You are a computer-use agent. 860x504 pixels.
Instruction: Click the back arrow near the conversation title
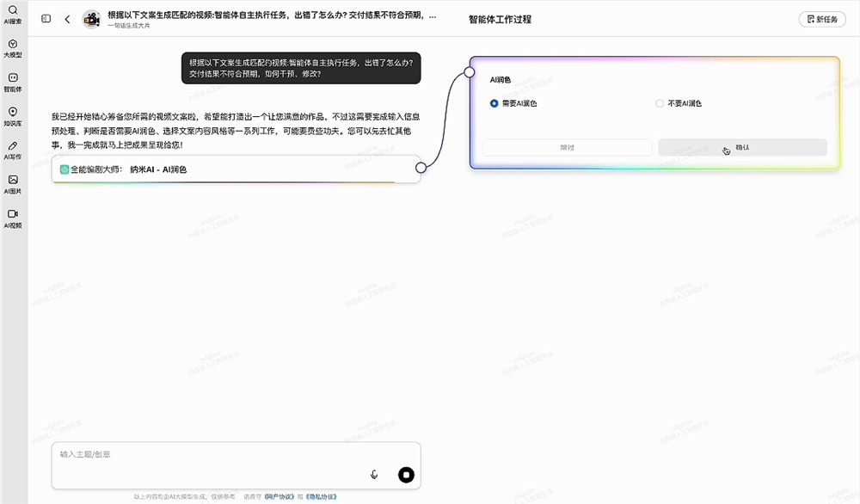[x=67, y=18]
